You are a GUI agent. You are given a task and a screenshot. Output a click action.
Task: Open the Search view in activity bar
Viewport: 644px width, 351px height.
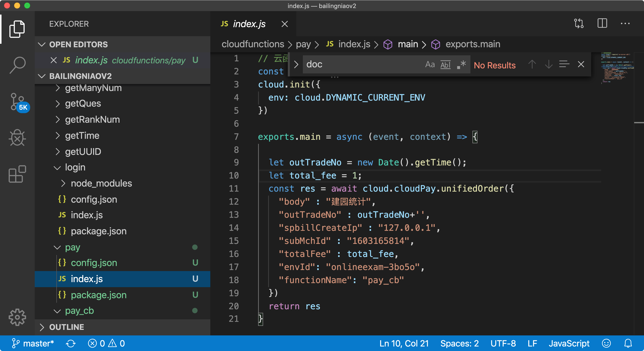(17, 65)
